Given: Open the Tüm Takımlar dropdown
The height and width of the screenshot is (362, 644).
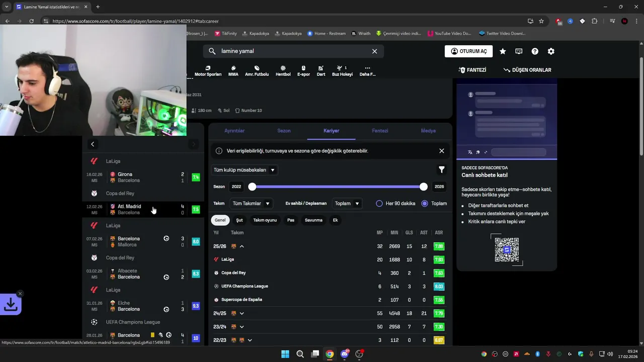Looking at the screenshot, I should (251, 204).
